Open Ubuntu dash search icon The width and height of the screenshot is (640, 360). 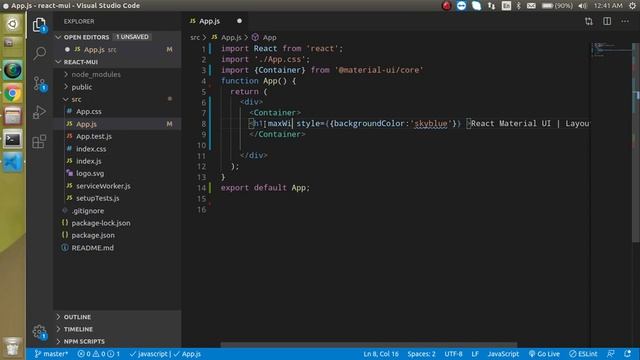tap(13, 24)
